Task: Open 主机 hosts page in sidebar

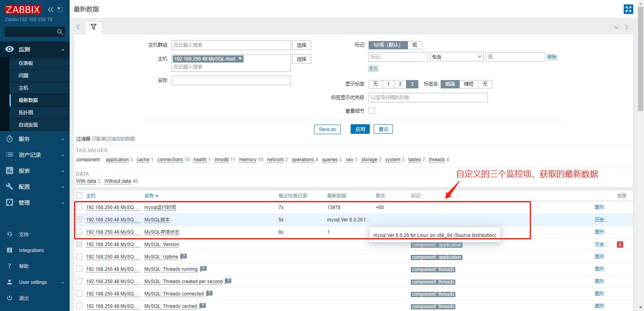Action: pyautogui.click(x=39, y=88)
